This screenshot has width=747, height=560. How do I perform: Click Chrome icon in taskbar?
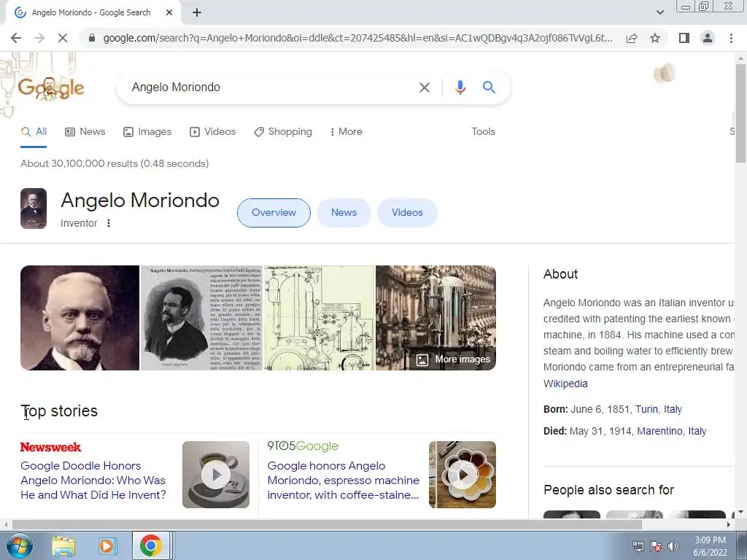150,545
